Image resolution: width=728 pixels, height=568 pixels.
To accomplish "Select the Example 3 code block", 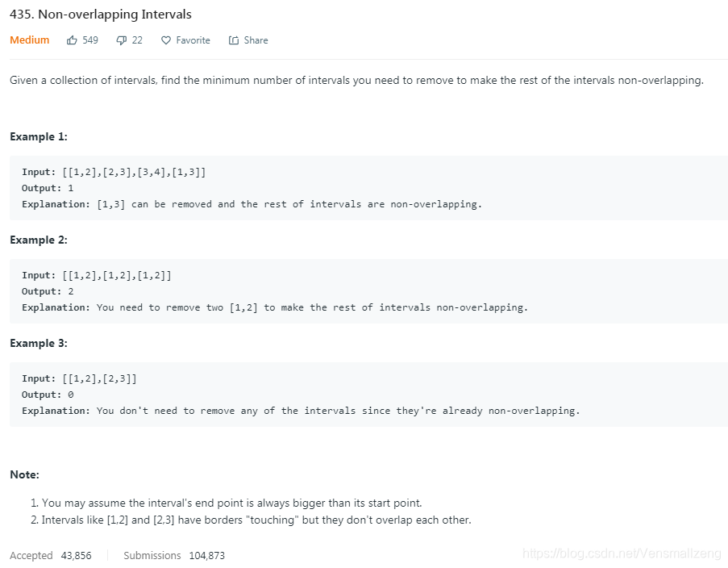I will [x=363, y=394].
